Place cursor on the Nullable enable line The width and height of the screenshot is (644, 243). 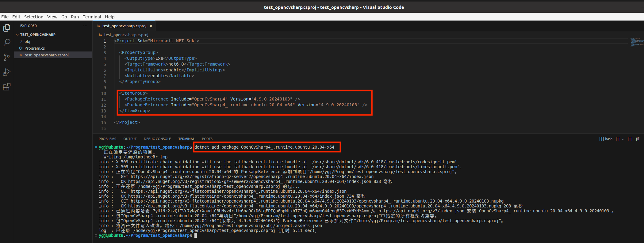(x=159, y=76)
